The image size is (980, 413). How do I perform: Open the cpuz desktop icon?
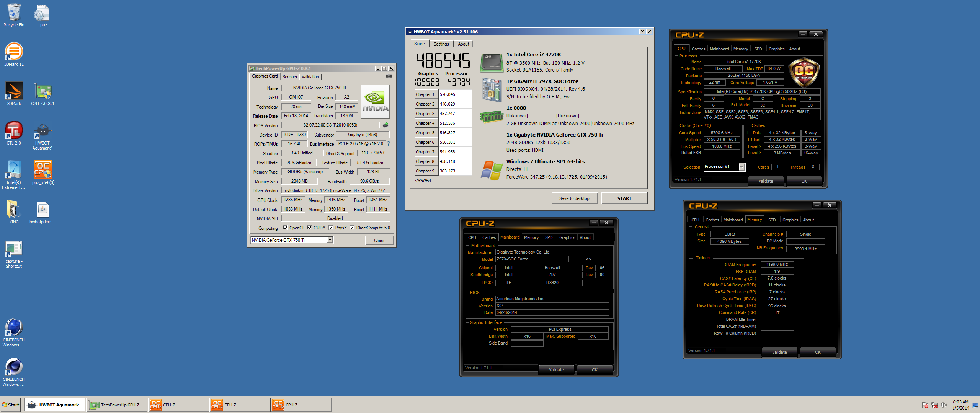[42, 15]
